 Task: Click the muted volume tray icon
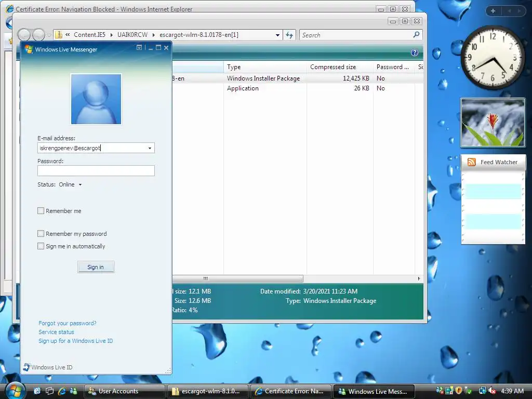click(x=492, y=391)
